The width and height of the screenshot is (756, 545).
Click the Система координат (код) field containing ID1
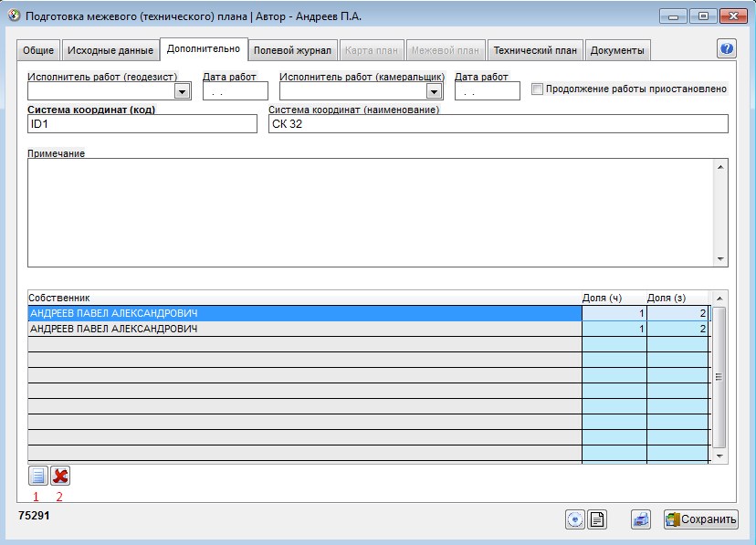click(142, 124)
